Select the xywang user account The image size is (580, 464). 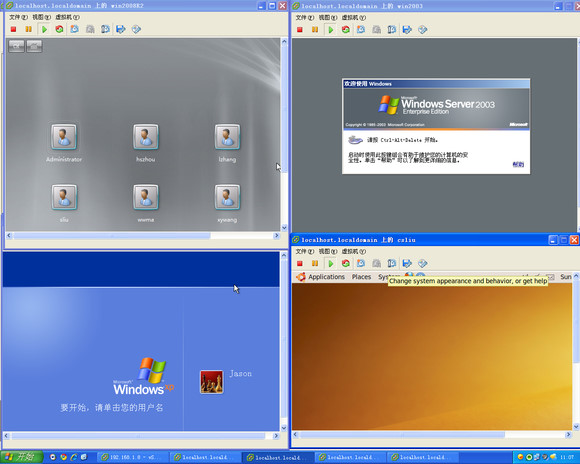tap(227, 203)
